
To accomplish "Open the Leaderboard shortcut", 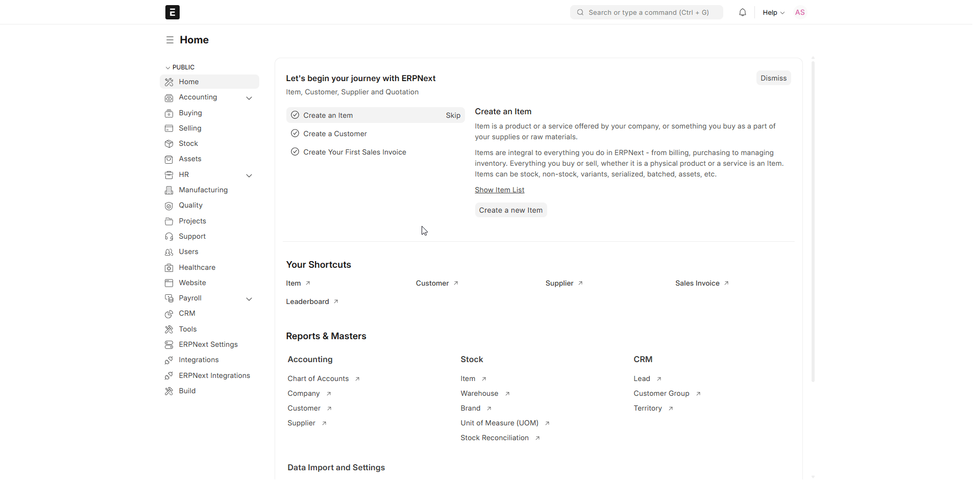I will [x=312, y=301].
